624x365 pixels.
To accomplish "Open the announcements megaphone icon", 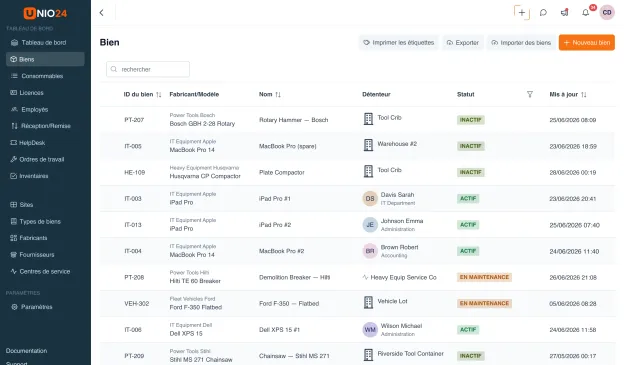I will click(564, 13).
